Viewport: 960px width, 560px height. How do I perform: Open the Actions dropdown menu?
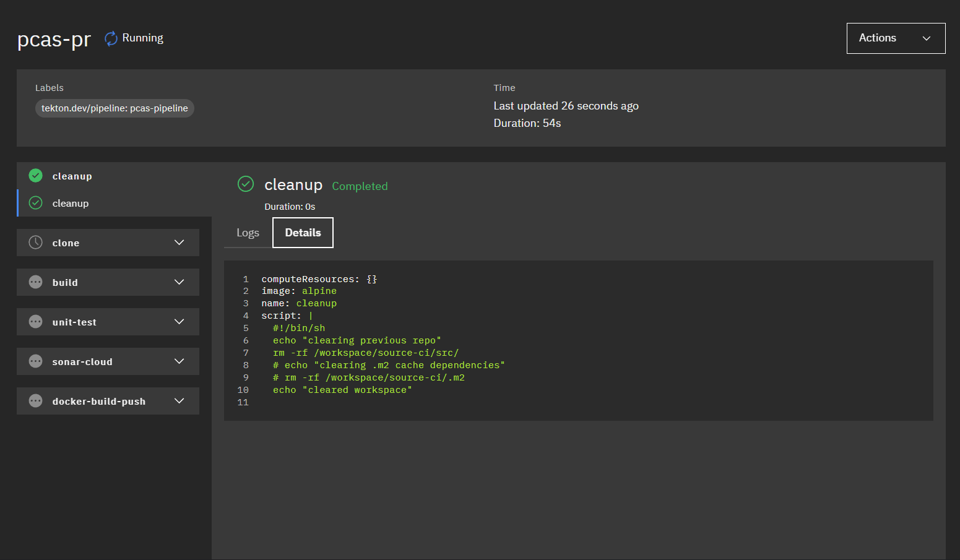pos(895,38)
